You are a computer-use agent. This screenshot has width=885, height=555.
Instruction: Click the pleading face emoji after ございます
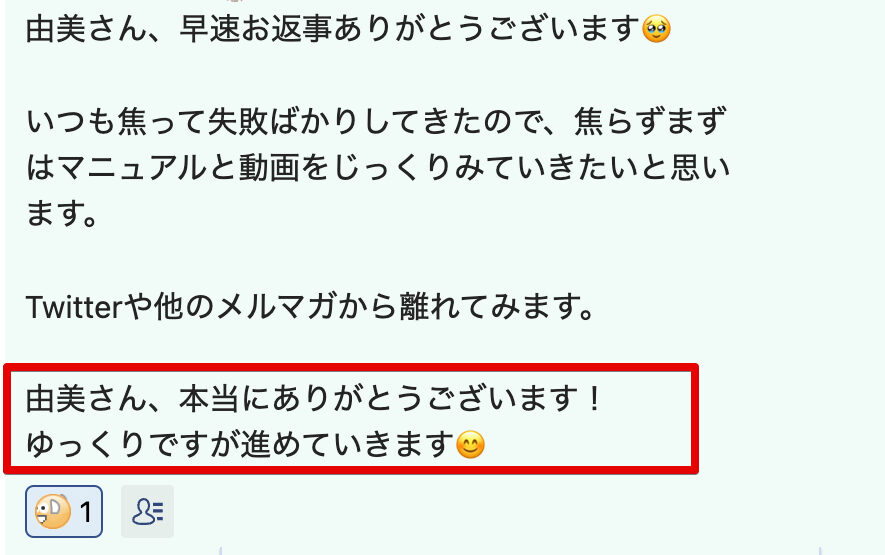pos(657,28)
